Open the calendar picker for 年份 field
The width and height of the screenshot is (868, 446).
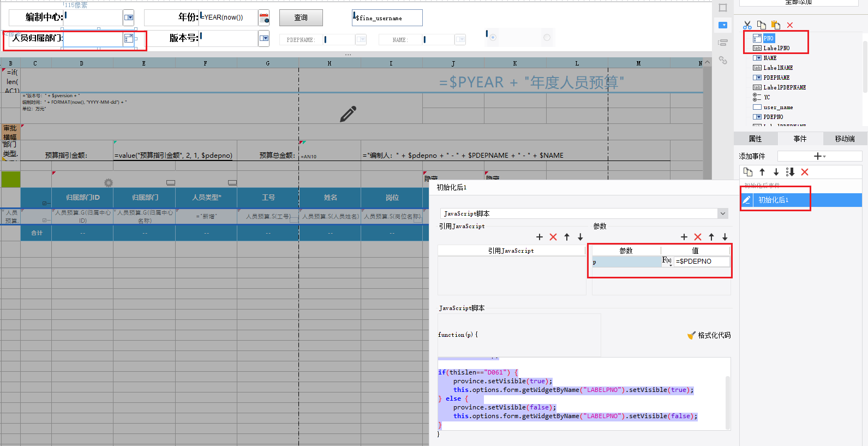tap(264, 17)
